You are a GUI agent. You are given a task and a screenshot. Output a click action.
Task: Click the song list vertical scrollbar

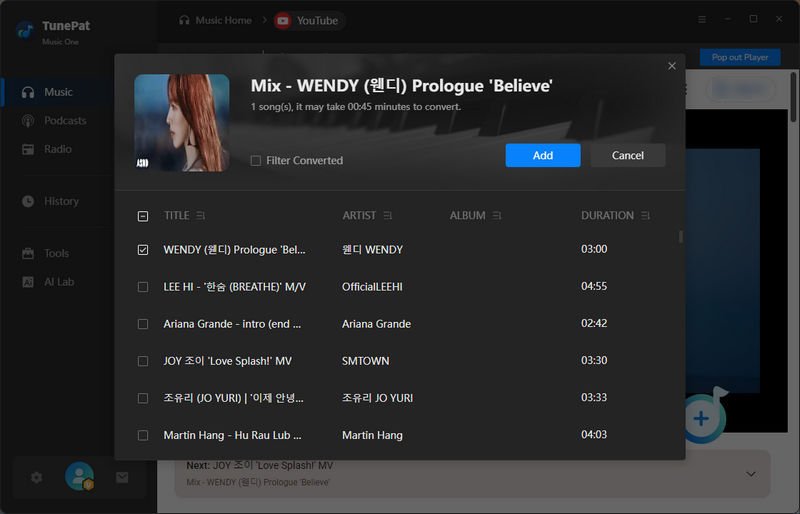pyautogui.click(x=681, y=237)
